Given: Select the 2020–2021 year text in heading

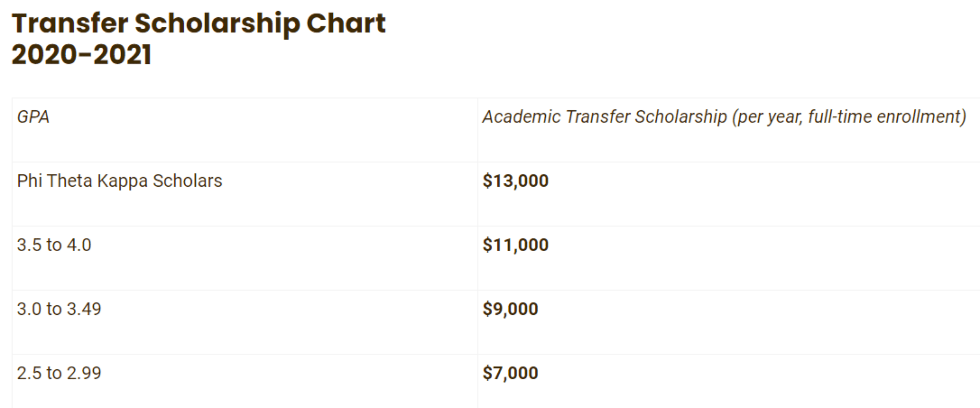Looking at the screenshot, I should pyautogui.click(x=82, y=54).
